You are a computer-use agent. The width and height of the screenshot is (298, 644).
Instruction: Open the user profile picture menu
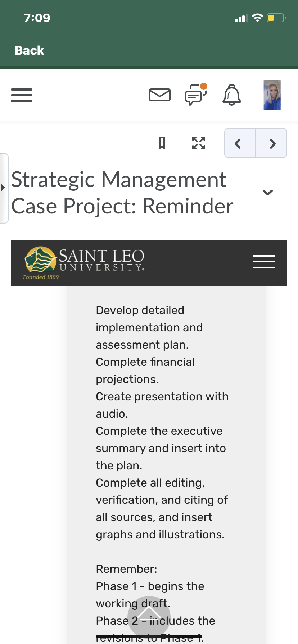tap(272, 95)
